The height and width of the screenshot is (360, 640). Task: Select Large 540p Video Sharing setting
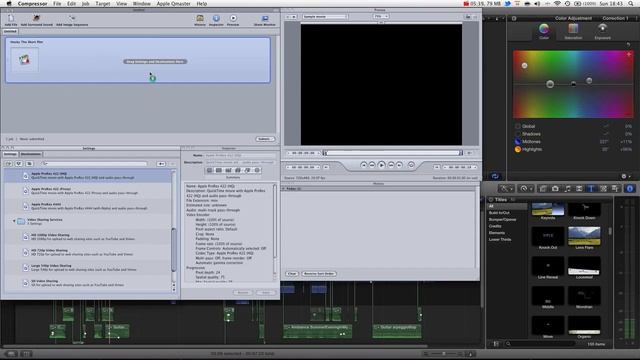(x=88, y=267)
